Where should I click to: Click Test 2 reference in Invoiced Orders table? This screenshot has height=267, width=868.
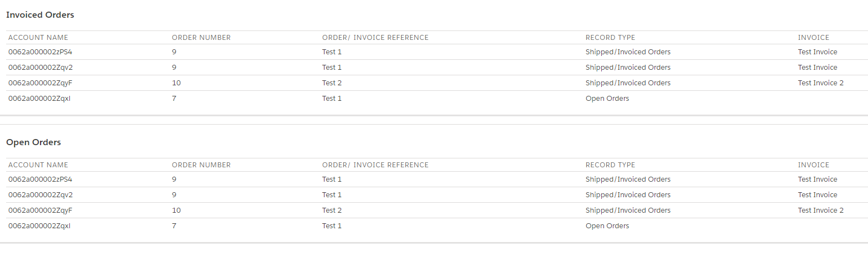coord(332,83)
